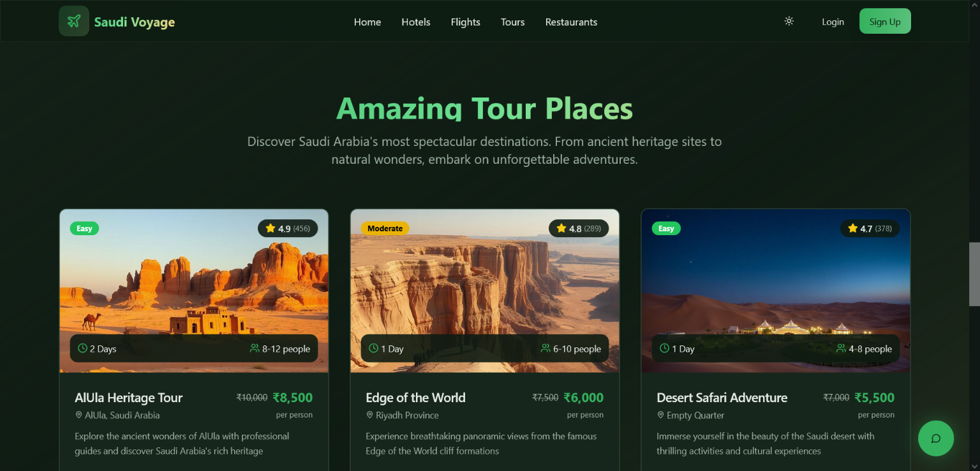Click the star rating badge 4.7 on Desert Safari
Screen dimensions: 980x471
[870, 228]
